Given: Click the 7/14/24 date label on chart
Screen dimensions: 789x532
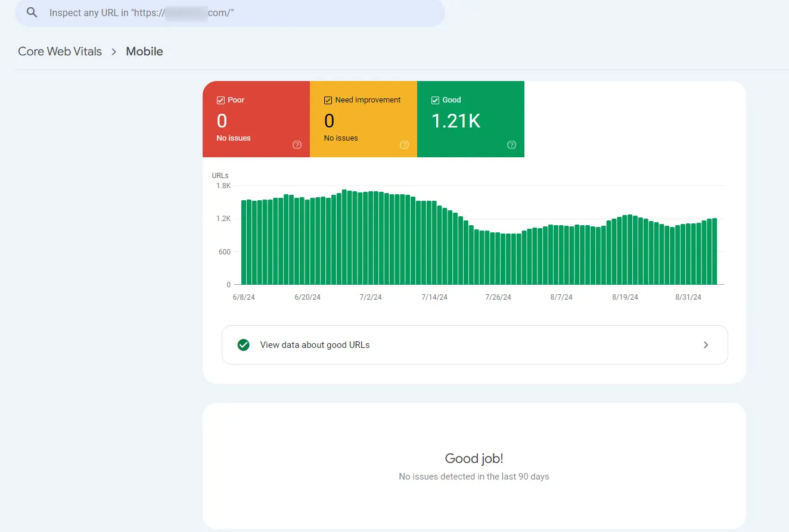Looking at the screenshot, I should click(x=434, y=297).
